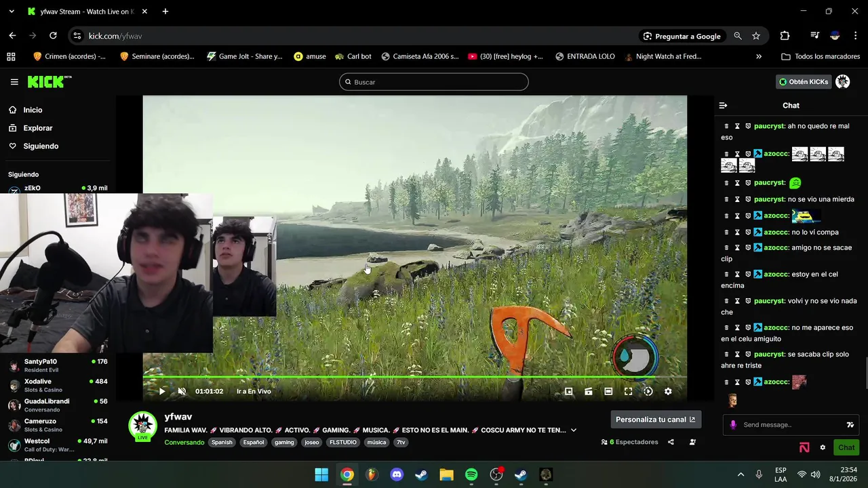Open File Explorer from the taskbar
This screenshot has width=868, height=488.
(x=446, y=474)
